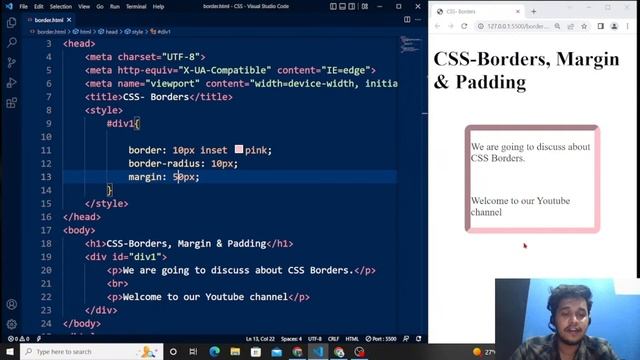
Task: Click Port : 5500 Live Server status item
Action: tap(381, 339)
